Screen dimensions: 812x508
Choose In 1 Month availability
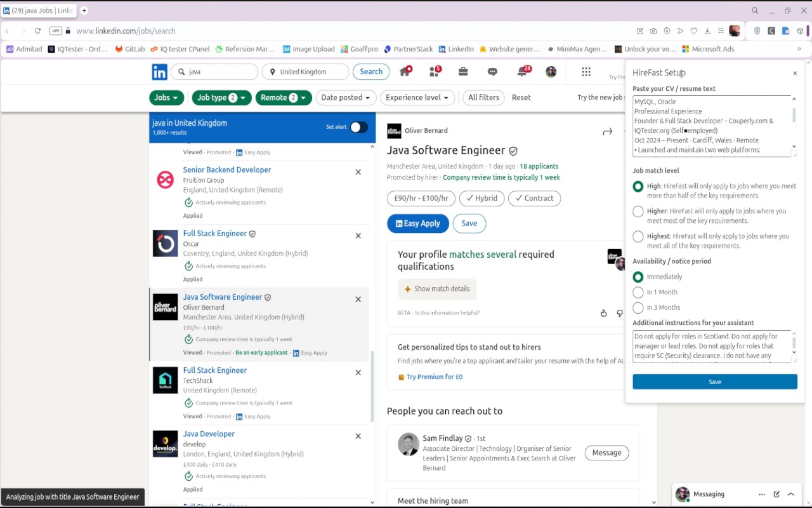tap(638, 292)
